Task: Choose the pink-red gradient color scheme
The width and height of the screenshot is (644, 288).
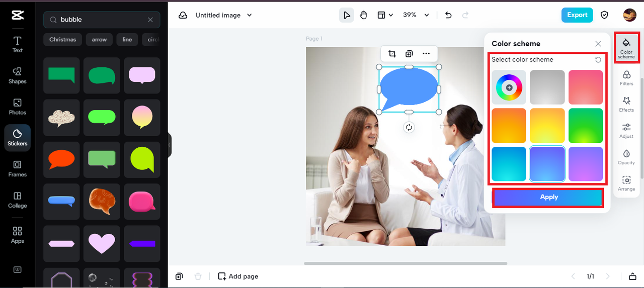Action: [586, 87]
